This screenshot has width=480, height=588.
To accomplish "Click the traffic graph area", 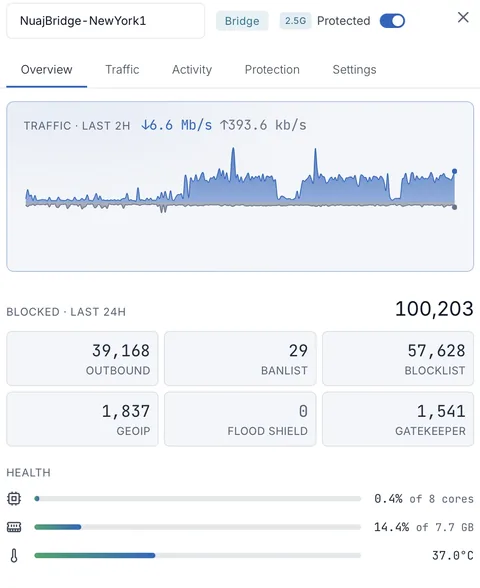I will point(240,180).
